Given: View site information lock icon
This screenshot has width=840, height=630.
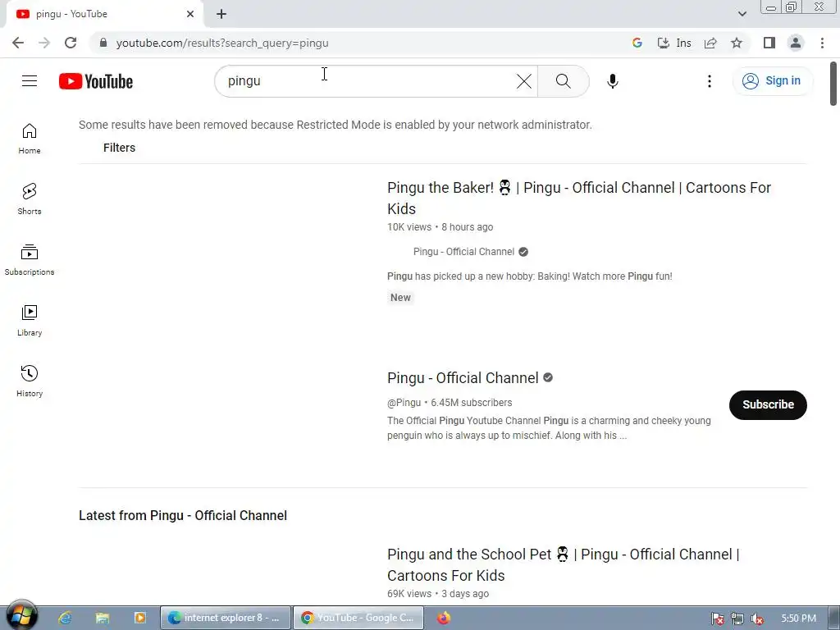Looking at the screenshot, I should click(103, 43).
